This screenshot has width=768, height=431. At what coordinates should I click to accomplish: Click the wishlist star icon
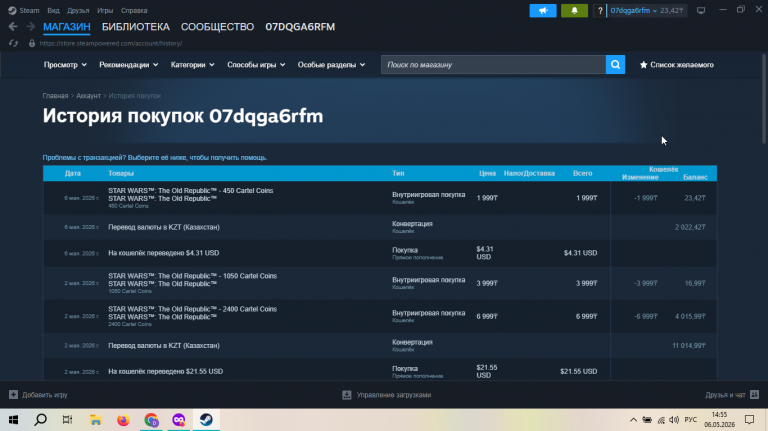(644, 65)
